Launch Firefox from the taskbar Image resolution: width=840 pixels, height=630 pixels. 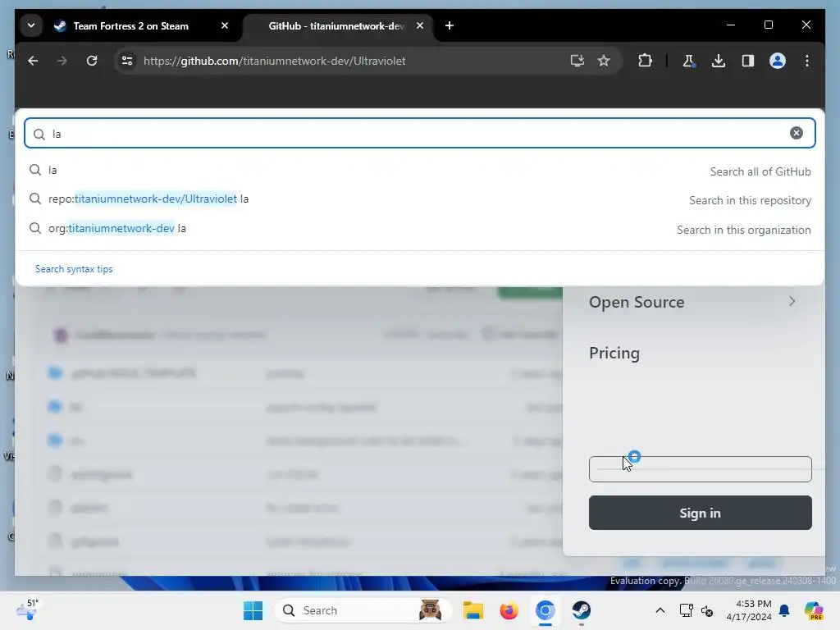509,610
